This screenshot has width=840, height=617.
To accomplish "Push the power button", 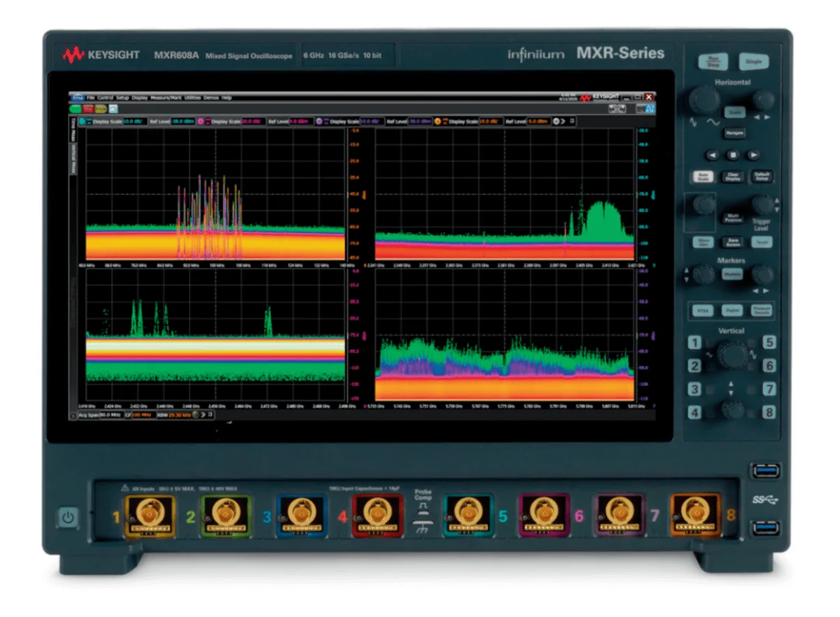I will pyautogui.click(x=67, y=518).
